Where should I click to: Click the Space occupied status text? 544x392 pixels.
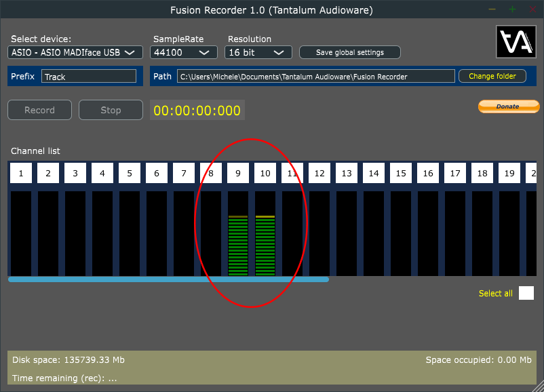pos(478,359)
